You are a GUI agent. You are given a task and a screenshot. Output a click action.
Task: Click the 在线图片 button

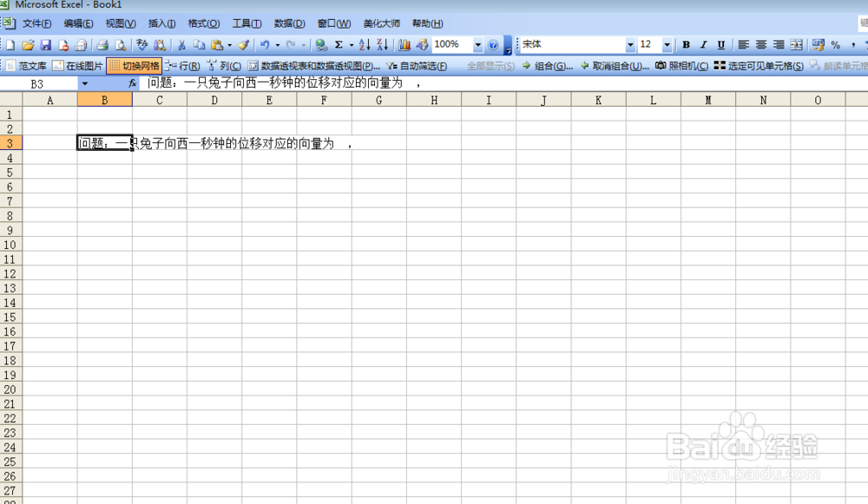tap(77, 66)
